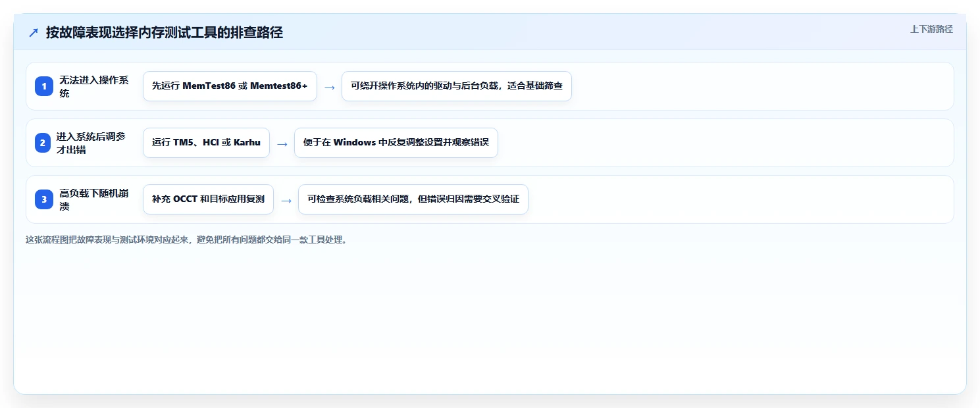
Task: Click the 高负载下随机崩溃 label
Action: 94,199
